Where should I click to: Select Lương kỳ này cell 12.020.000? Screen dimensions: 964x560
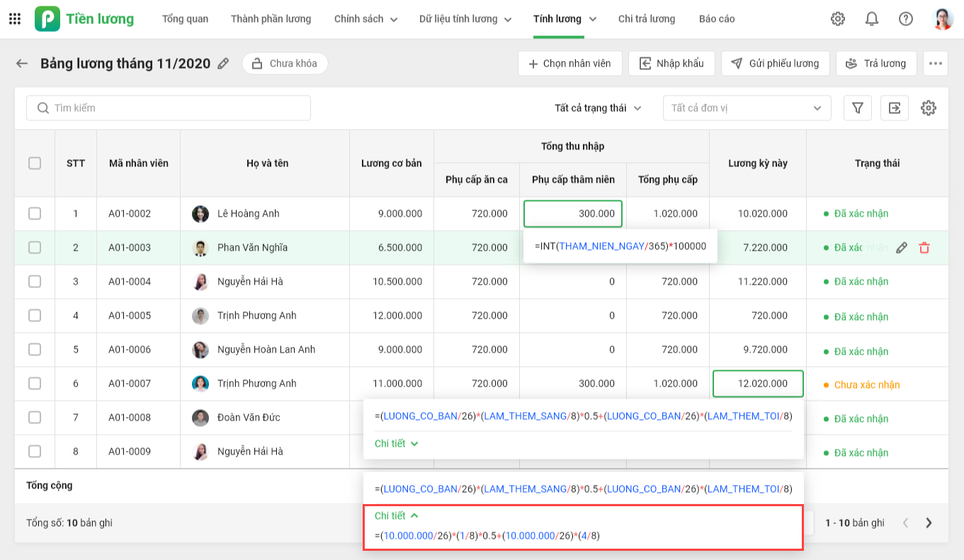758,384
